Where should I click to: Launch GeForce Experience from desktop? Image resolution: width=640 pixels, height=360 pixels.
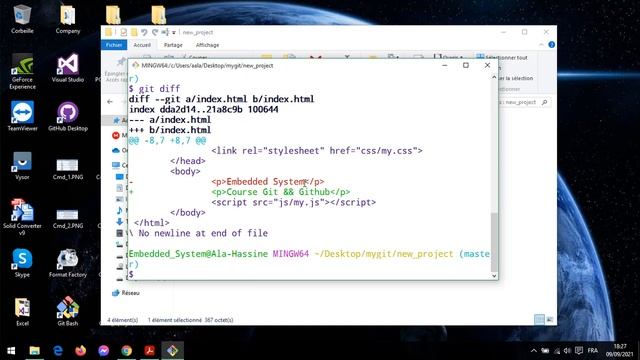click(x=22, y=71)
